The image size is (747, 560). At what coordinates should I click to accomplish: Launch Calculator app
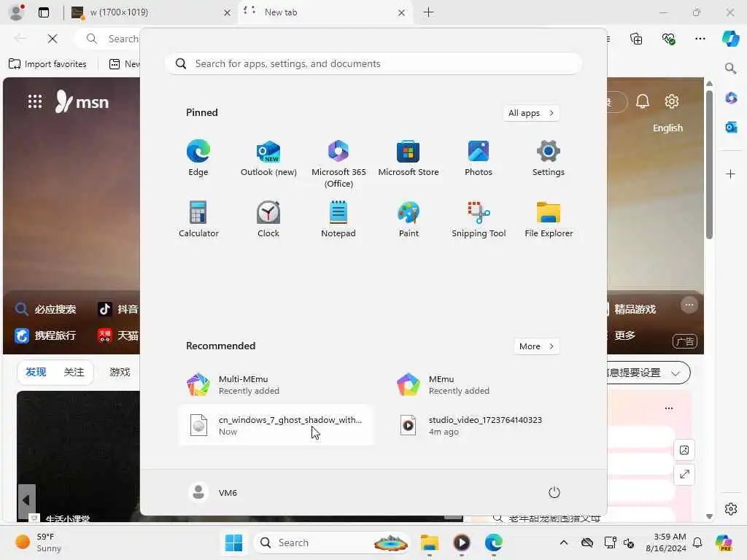(198, 219)
